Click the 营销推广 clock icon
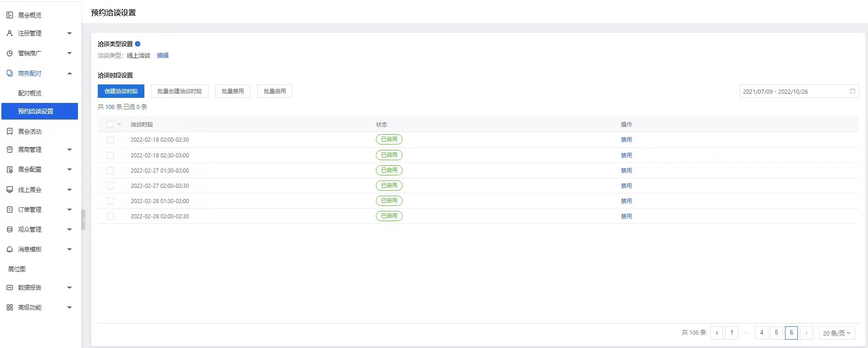This screenshot has height=348, width=868. [10, 53]
